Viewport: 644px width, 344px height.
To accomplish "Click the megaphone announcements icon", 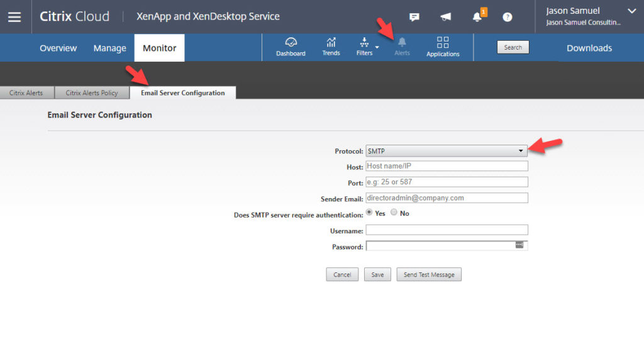I will (x=445, y=17).
